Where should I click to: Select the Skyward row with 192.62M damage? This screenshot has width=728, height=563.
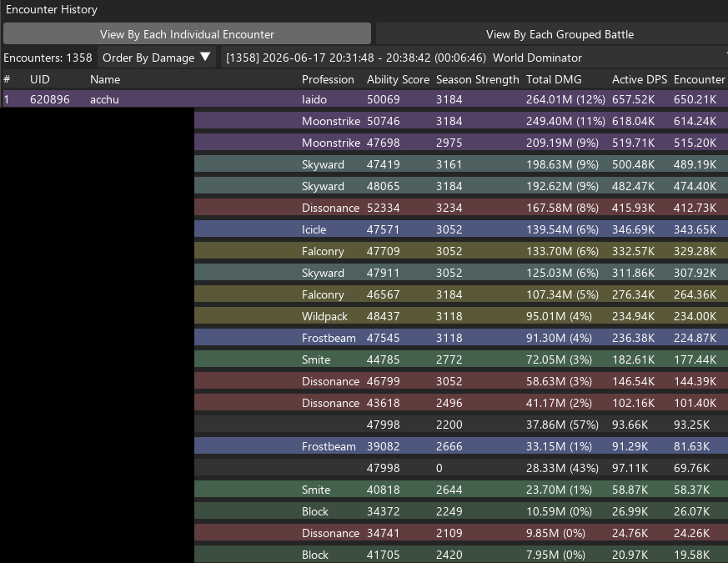click(x=461, y=186)
